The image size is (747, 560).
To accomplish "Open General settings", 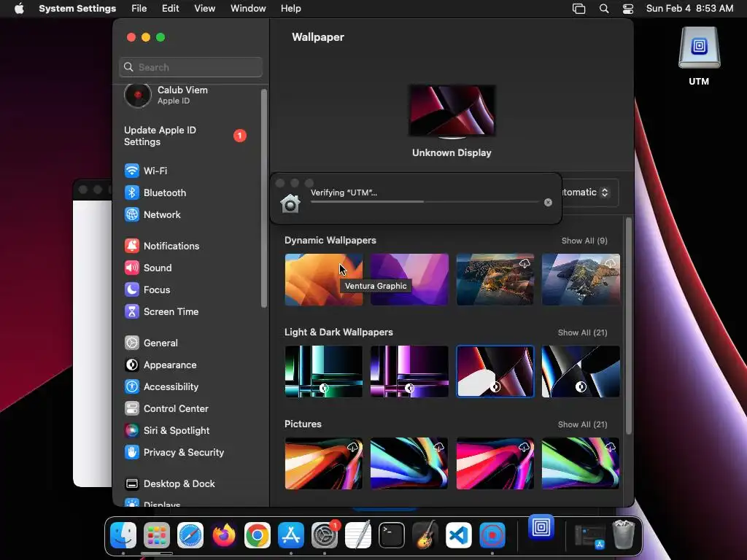I will (151, 343).
